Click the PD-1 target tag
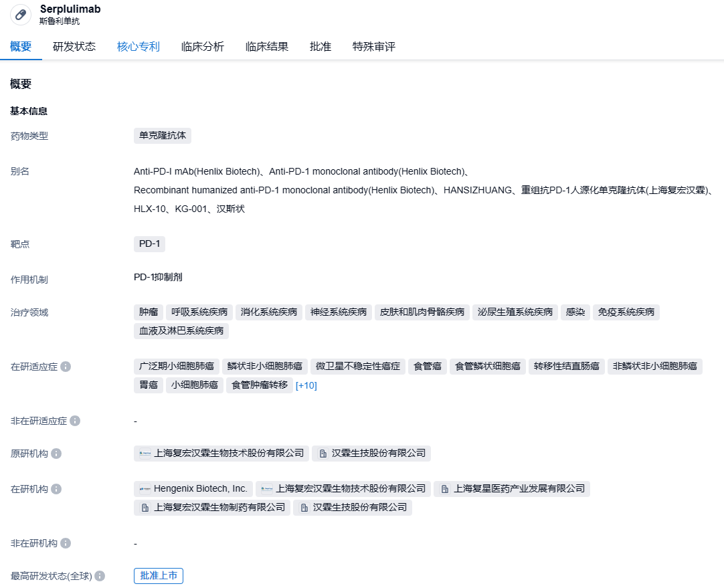 [x=149, y=244]
